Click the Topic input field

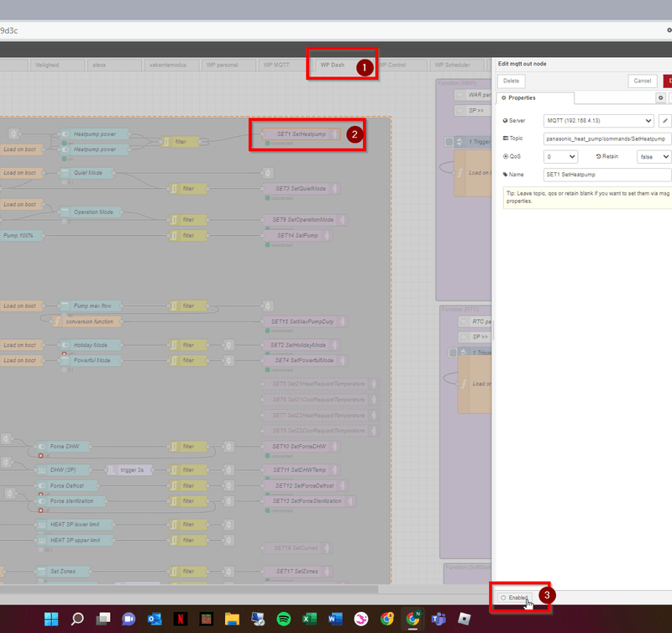coord(606,139)
